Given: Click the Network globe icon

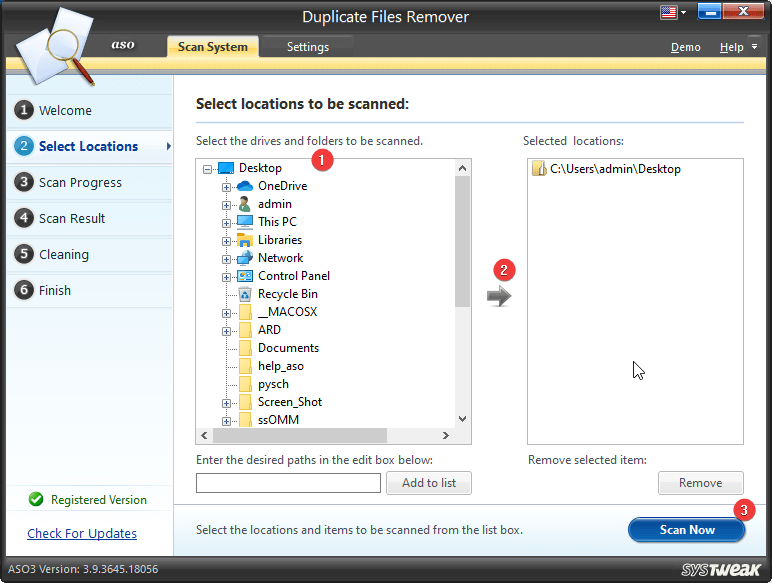Looking at the screenshot, I should [x=245, y=258].
